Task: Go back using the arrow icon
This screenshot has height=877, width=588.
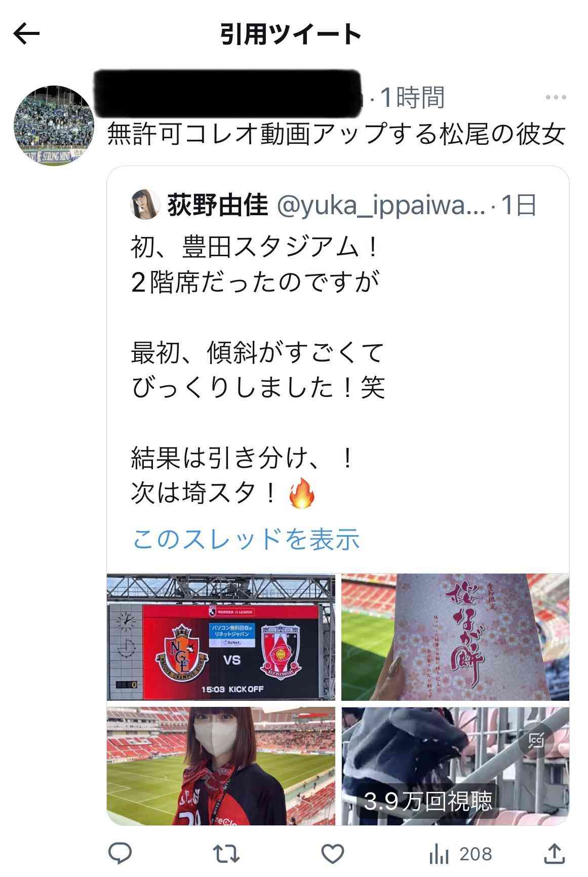Action: [26, 34]
